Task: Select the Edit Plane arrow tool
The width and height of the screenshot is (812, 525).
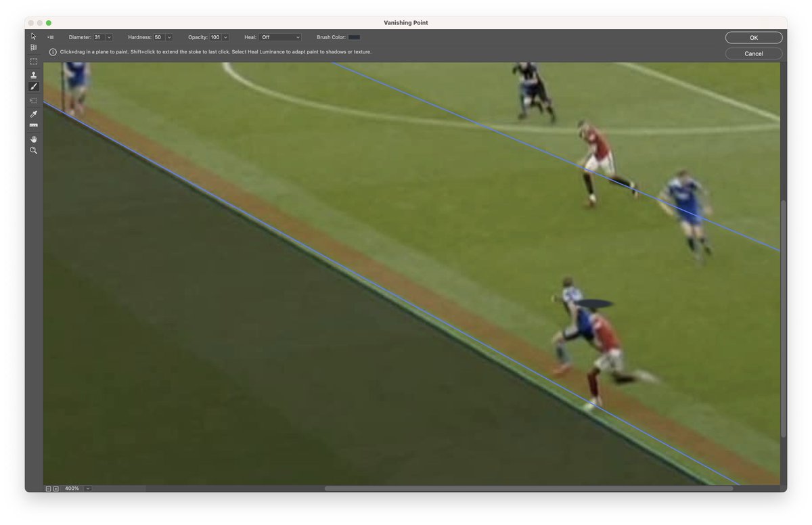Action: pos(33,36)
